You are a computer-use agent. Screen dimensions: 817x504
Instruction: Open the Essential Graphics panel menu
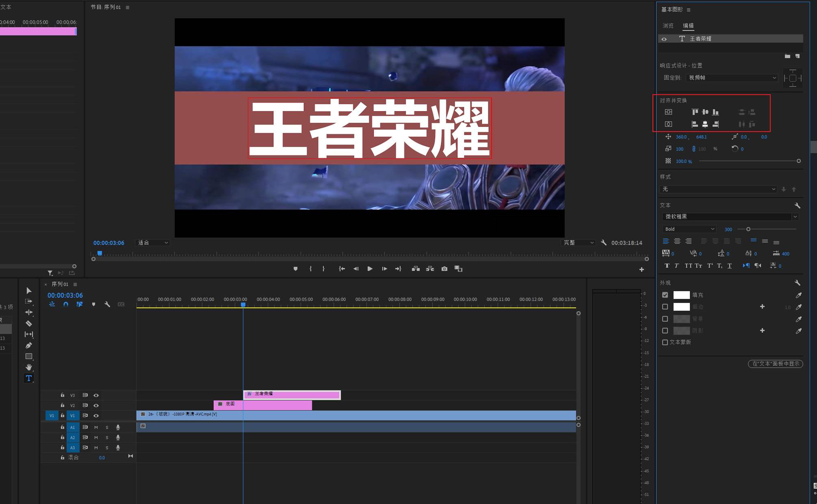click(x=689, y=10)
